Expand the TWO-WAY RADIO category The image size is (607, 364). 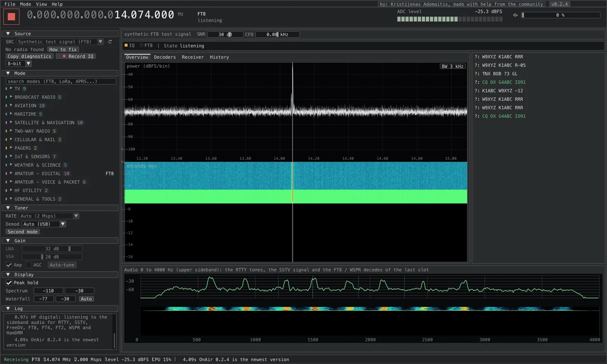(11, 131)
